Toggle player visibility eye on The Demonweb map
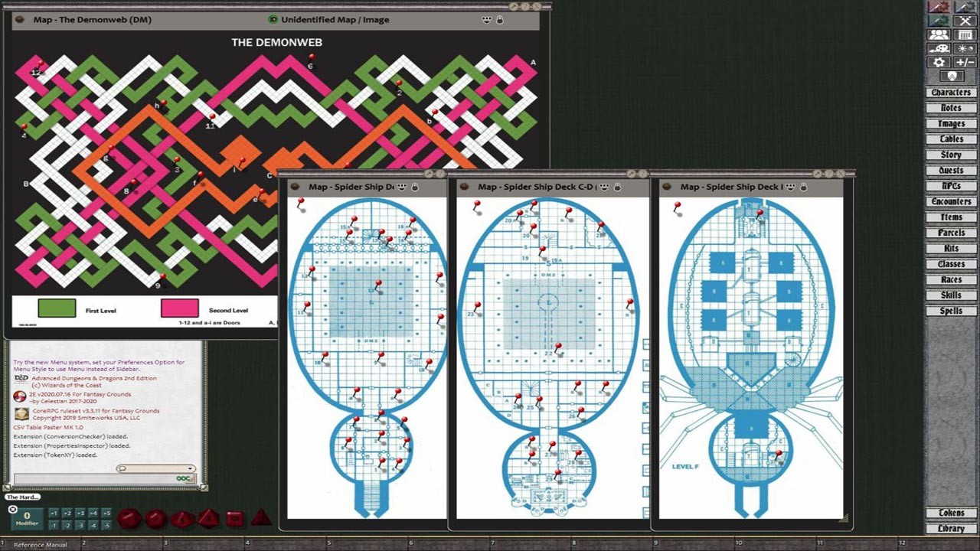This screenshot has height=551, width=980. click(488, 20)
